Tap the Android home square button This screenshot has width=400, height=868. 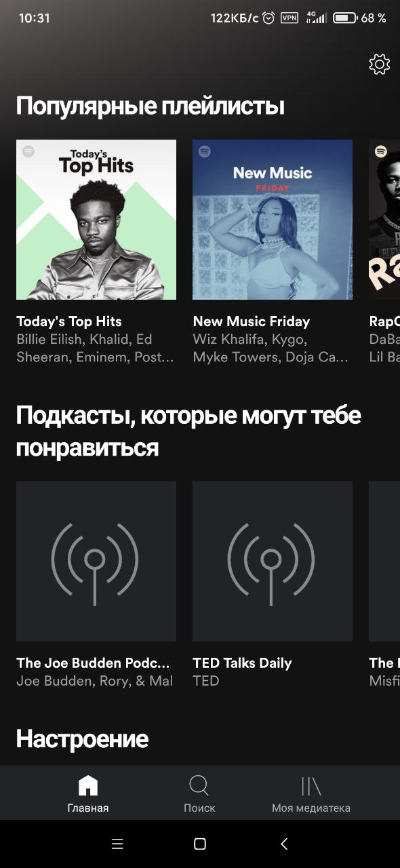(x=200, y=844)
